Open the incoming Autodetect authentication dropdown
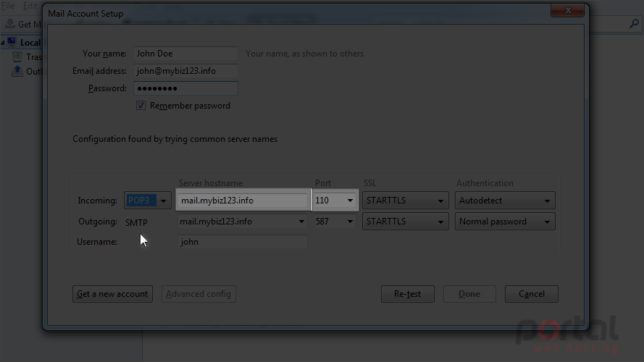644x362 pixels. click(x=505, y=201)
